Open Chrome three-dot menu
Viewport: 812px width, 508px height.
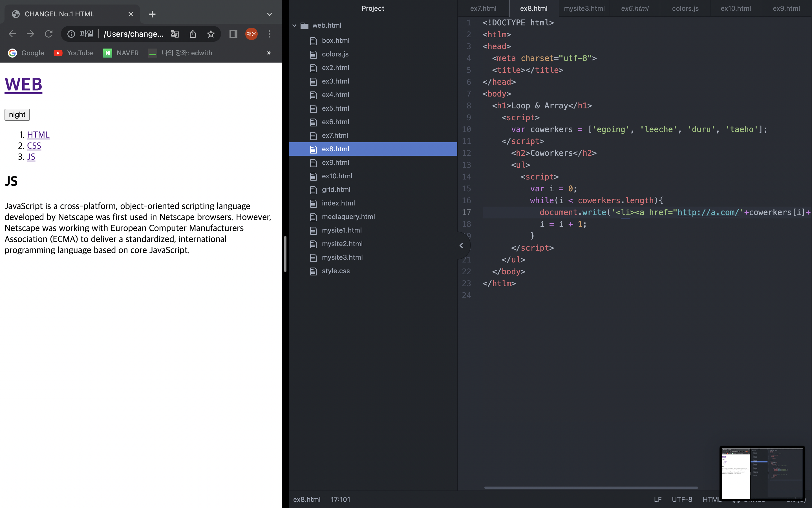(x=270, y=34)
